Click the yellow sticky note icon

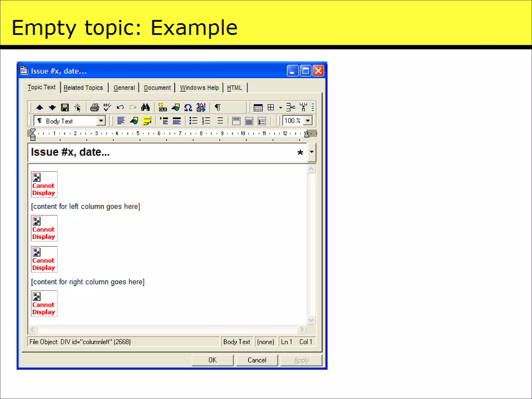(x=147, y=121)
